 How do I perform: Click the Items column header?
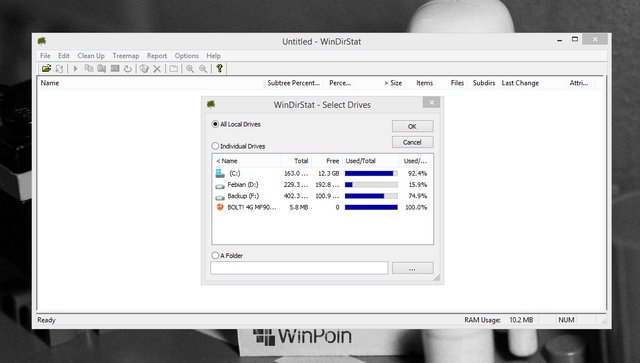pyautogui.click(x=421, y=83)
